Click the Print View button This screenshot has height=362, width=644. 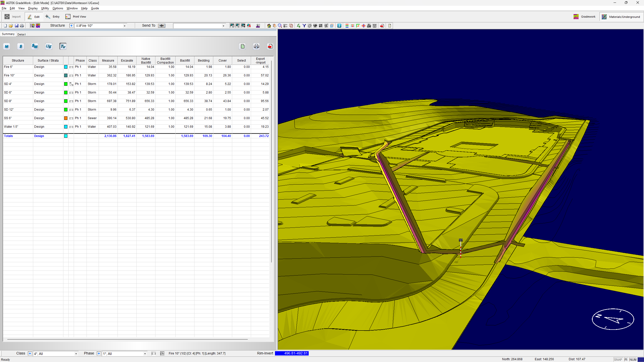tap(76, 17)
